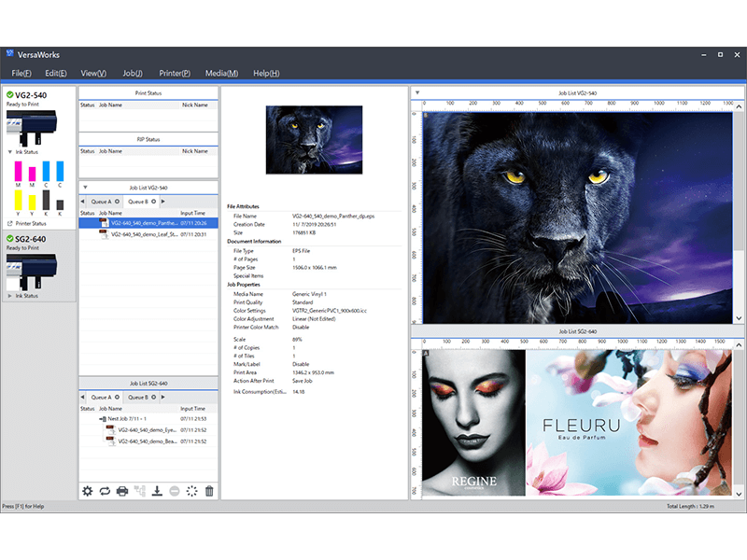Click the print job printer icon

point(122,491)
